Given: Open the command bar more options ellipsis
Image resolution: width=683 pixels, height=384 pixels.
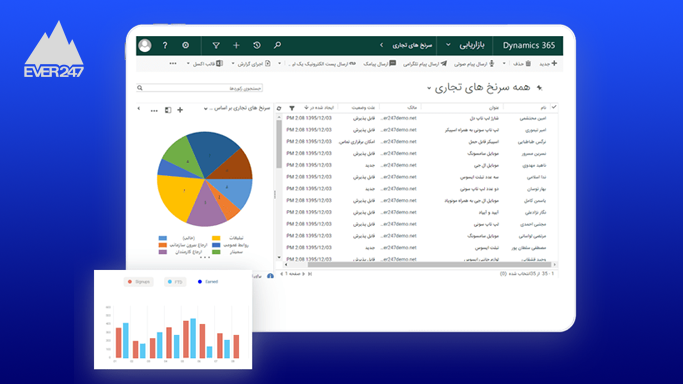Looking at the screenshot, I should click(x=173, y=64).
